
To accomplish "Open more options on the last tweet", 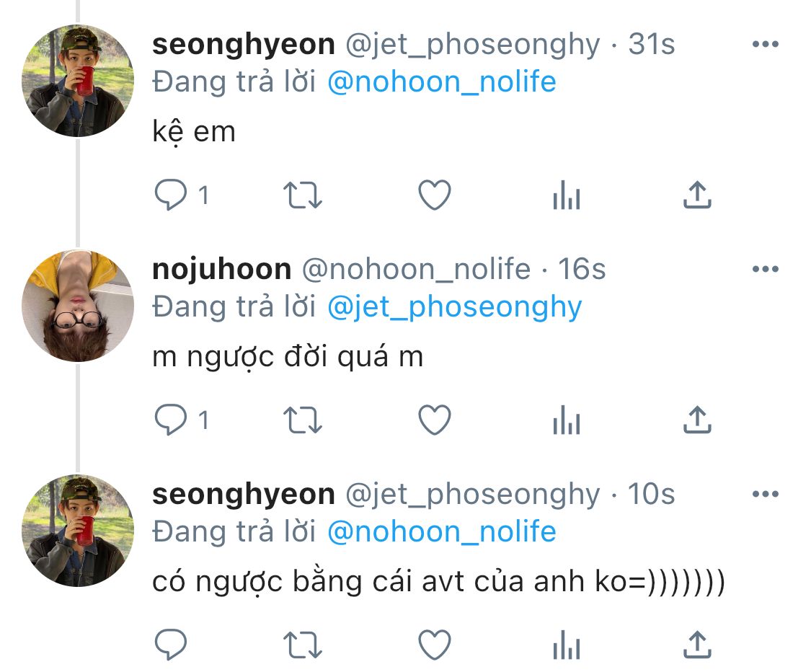I will pos(765,495).
